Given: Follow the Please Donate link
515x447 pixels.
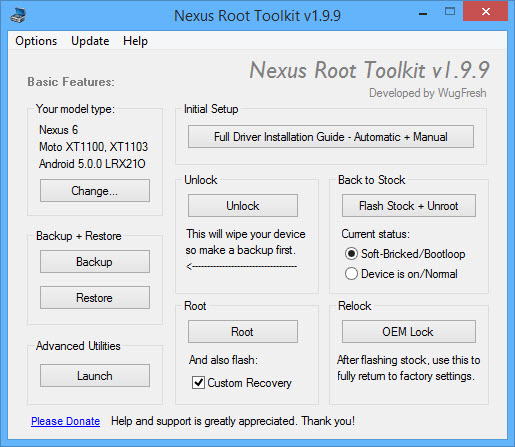Looking at the screenshot, I should [x=66, y=421].
